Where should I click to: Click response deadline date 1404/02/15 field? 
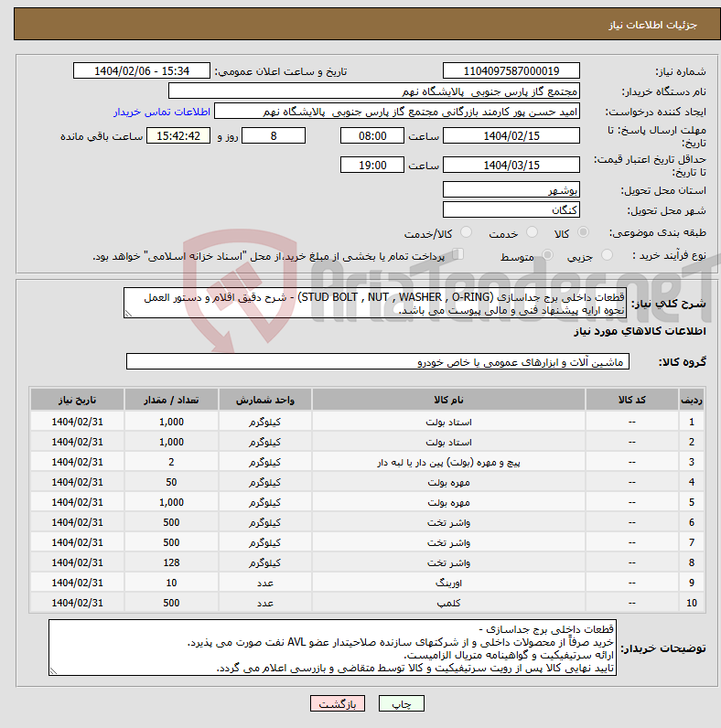(511, 135)
